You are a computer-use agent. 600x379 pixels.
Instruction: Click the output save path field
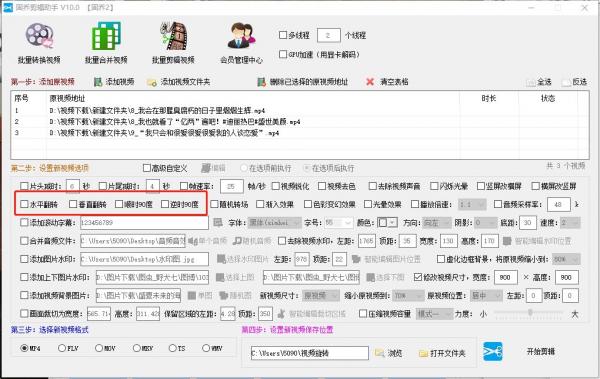pos(310,353)
